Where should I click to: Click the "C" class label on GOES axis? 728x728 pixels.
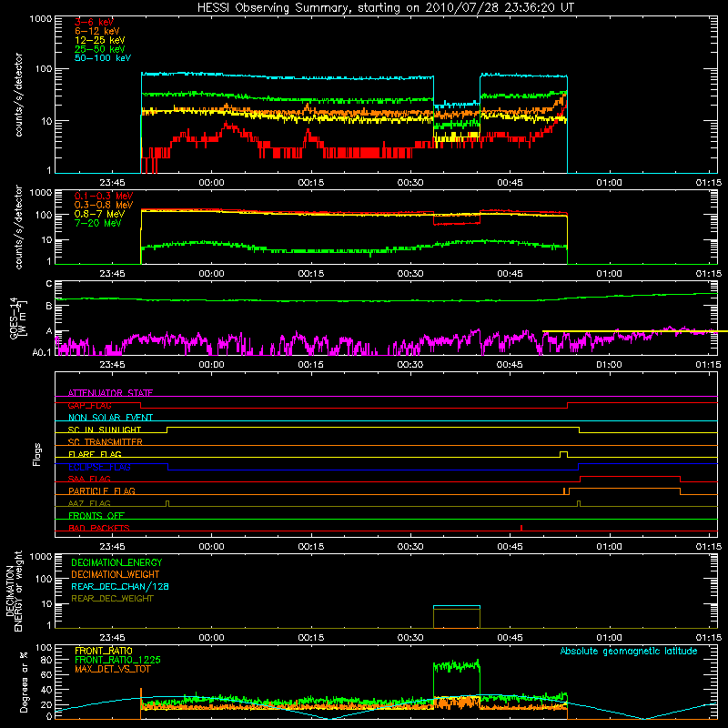pyautogui.click(x=49, y=283)
